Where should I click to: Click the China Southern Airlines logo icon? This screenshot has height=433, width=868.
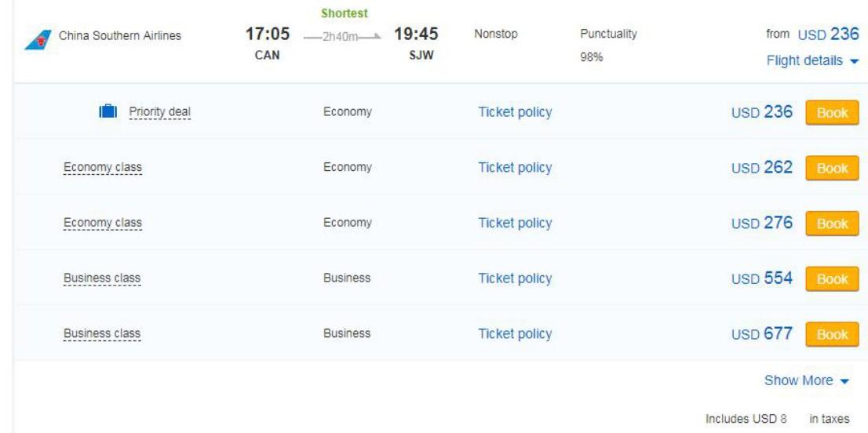(38, 39)
